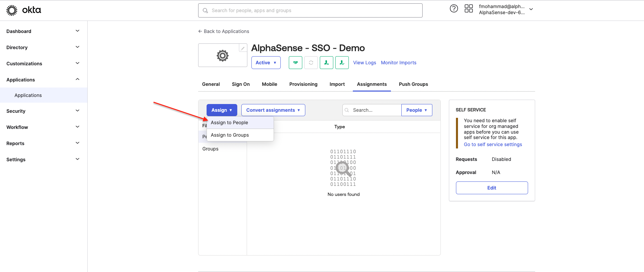
Task: Open the user account menu chevron
Action: 531,9
